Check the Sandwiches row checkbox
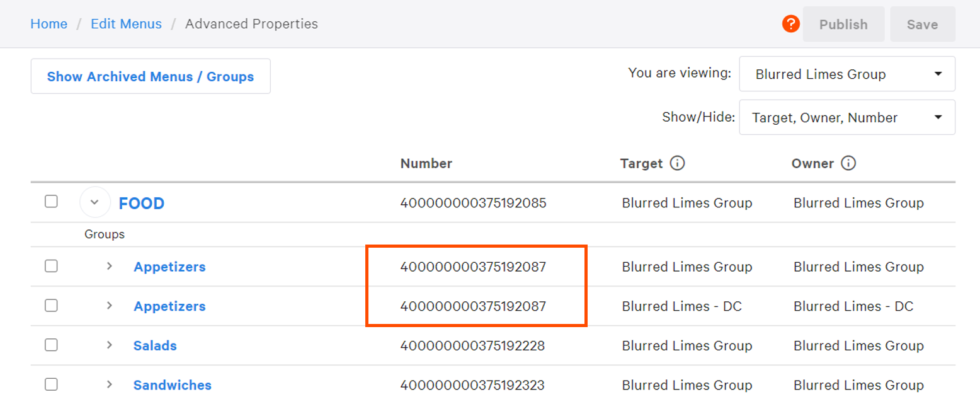 (x=51, y=384)
